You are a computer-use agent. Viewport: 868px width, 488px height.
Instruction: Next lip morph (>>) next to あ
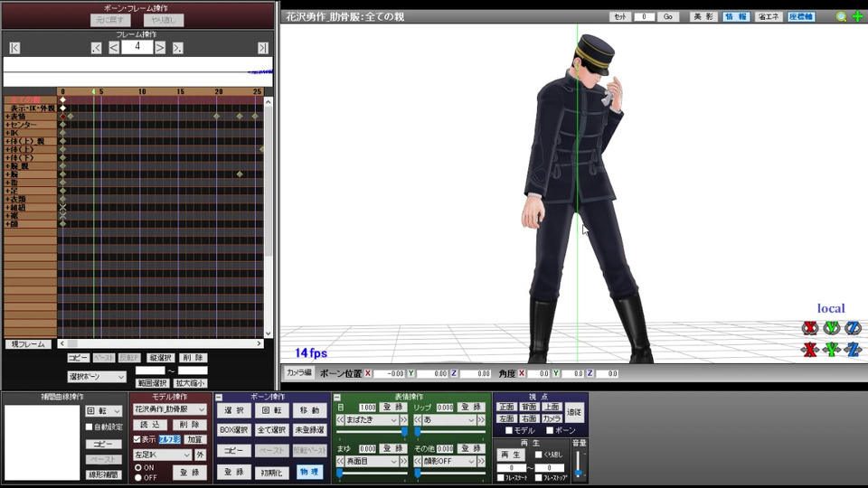(x=481, y=420)
